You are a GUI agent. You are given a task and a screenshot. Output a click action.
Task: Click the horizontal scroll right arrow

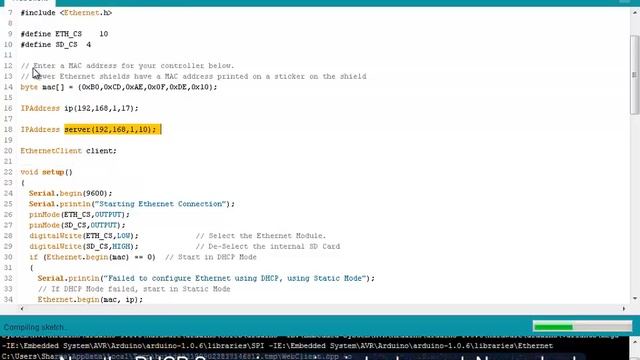(624, 309)
